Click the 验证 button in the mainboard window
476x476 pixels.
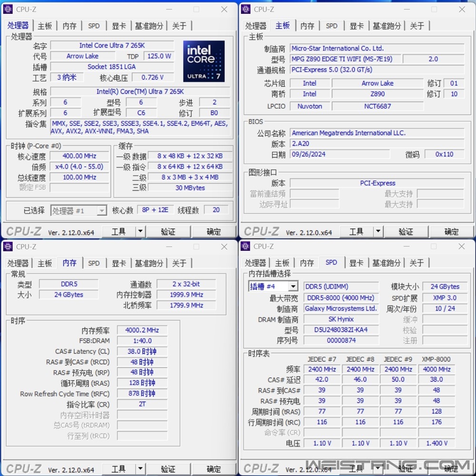406,232
